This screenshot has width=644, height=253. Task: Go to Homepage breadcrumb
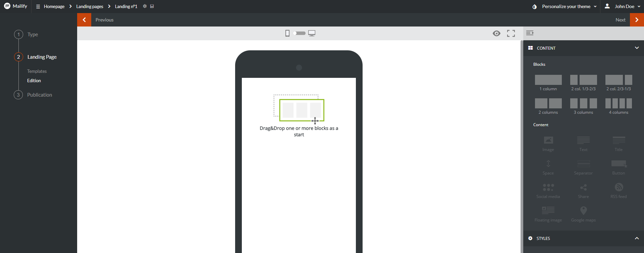coord(54,6)
